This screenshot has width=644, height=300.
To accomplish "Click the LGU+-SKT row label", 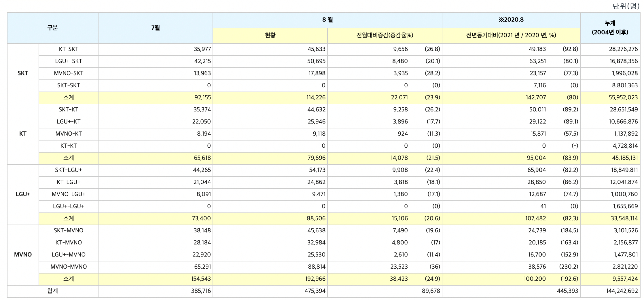I will [x=69, y=61].
